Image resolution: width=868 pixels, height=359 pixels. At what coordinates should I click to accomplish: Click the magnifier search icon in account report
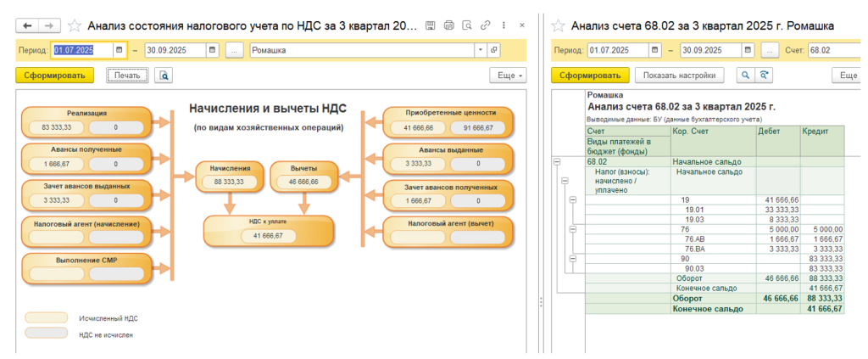(x=746, y=76)
